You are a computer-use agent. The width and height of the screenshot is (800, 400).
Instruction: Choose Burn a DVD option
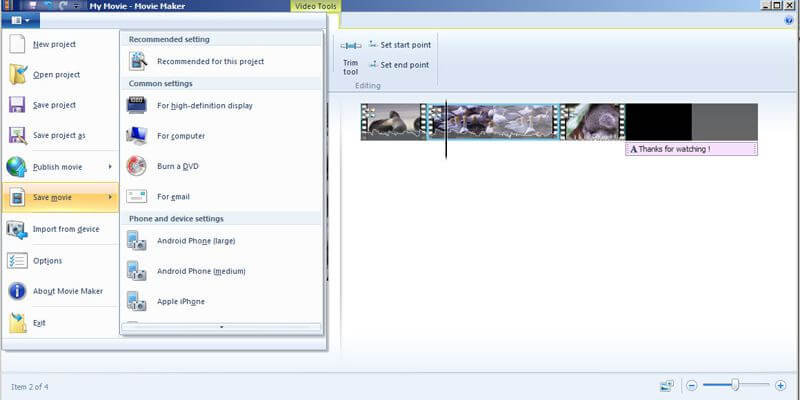tap(221, 166)
